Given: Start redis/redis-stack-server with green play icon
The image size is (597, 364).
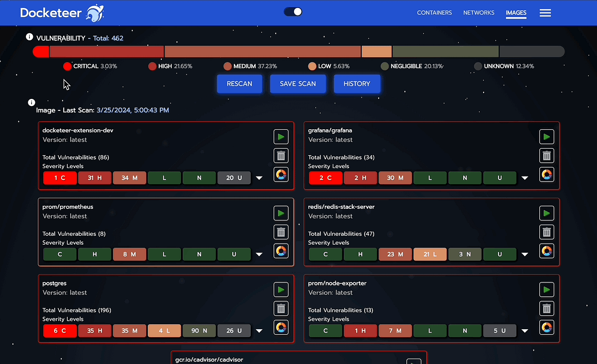Looking at the screenshot, I should (547, 213).
